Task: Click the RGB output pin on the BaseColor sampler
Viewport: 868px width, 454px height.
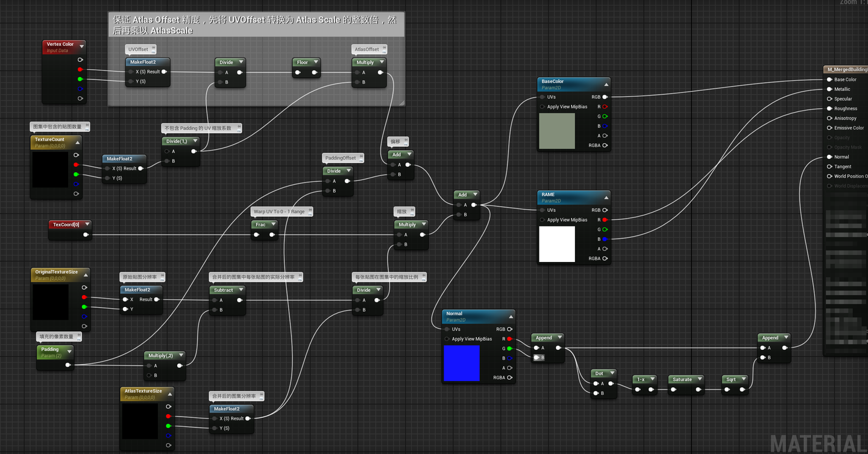Action: [605, 97]
